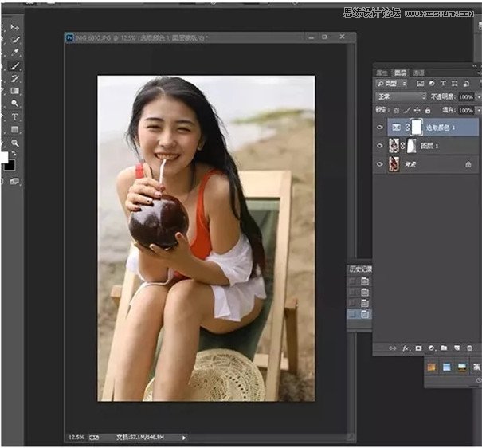Select the History Brush tool
This screenshot has width=482, height=448.
15,78
